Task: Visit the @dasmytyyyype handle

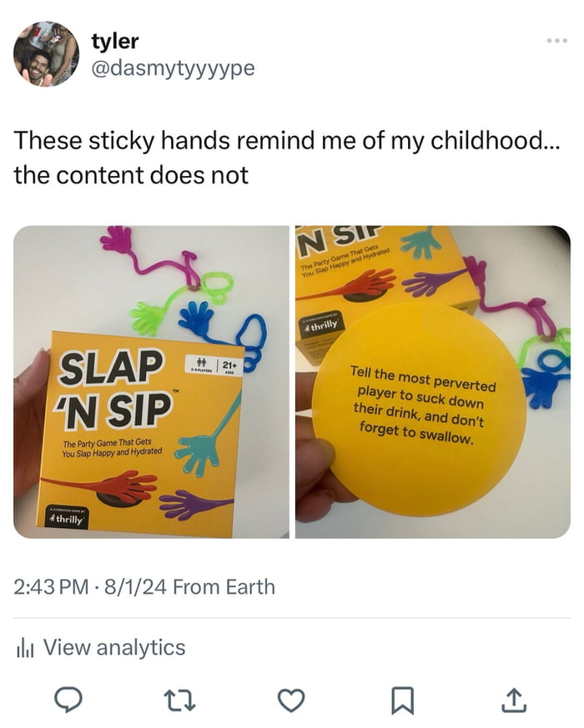Action: coord(173,68)
